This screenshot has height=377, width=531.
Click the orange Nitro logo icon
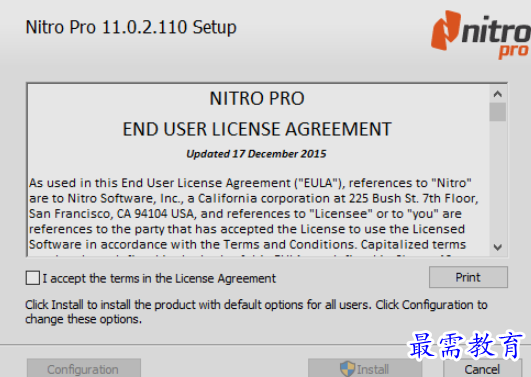[446, 30]
